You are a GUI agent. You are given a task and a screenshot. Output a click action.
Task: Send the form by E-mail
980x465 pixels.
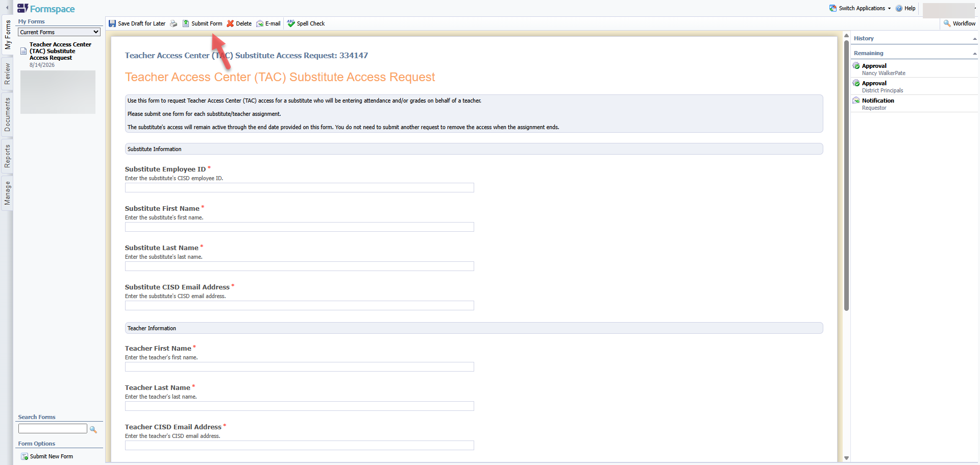pyautogui.click(x=268, y=23)
